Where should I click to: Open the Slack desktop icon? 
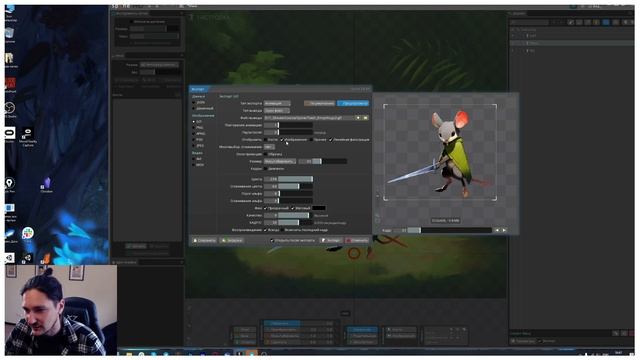28,234
